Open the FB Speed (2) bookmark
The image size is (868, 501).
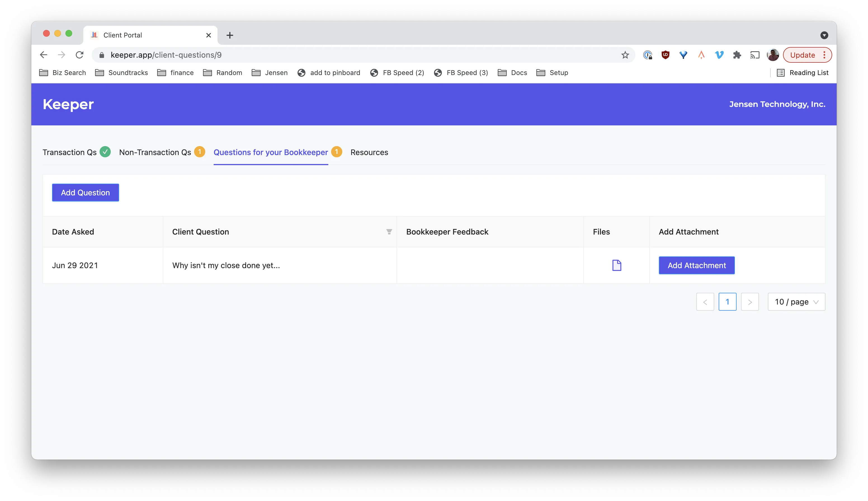(x=397, y=72)
